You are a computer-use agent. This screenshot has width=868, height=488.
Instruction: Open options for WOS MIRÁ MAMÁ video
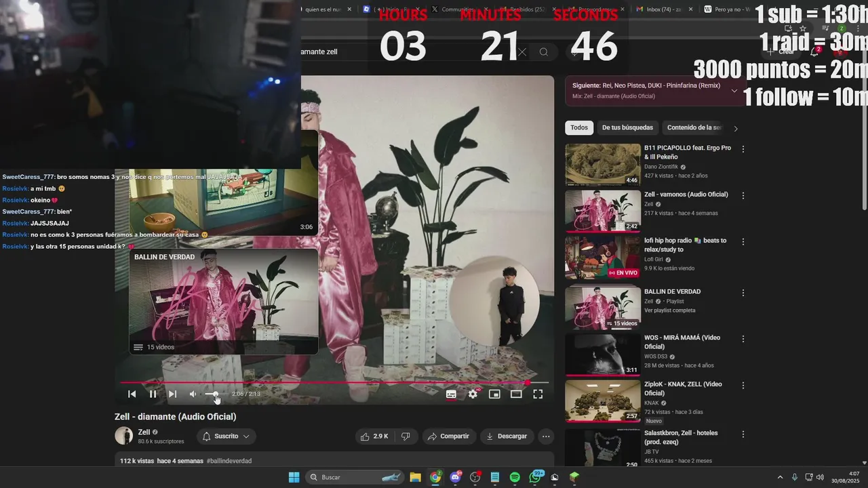point(743,339)
